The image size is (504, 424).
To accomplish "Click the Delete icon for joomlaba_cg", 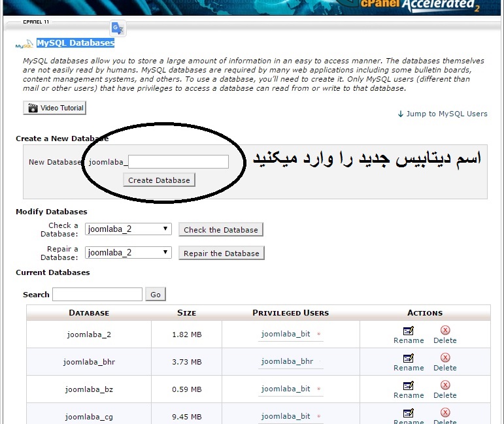I will click(x=445, y=413).
